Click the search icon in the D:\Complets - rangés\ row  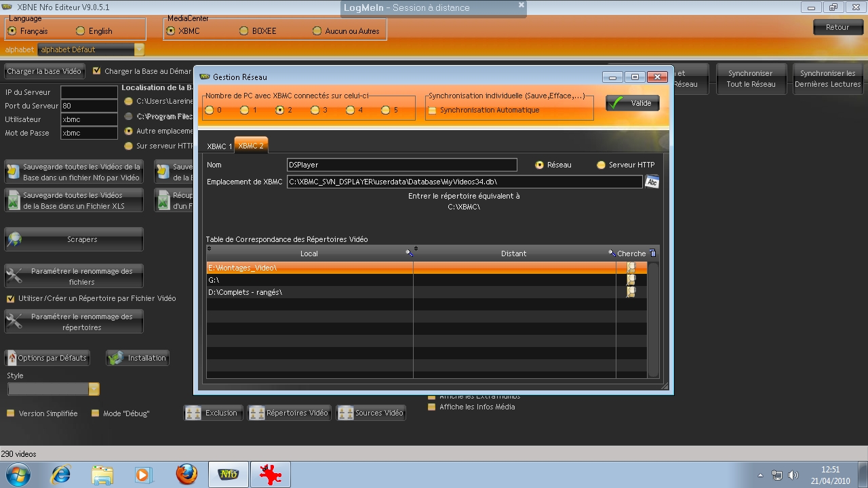631,292
